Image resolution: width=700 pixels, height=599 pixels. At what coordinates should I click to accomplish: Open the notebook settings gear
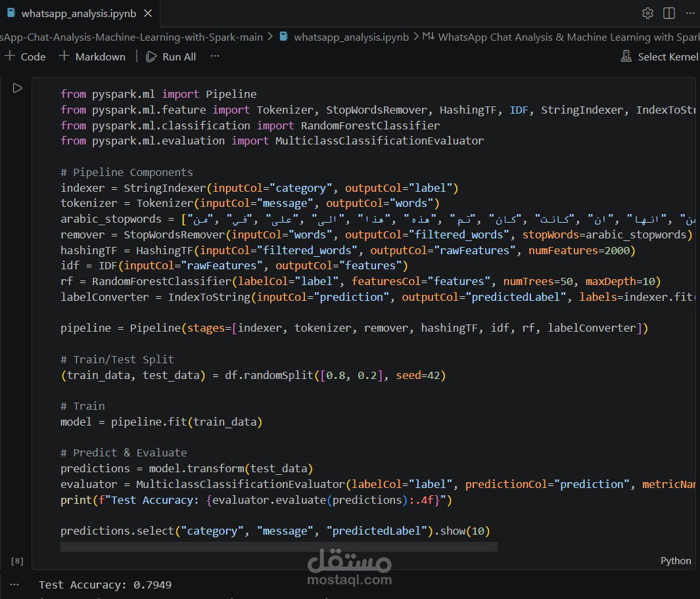pos(647,13)
